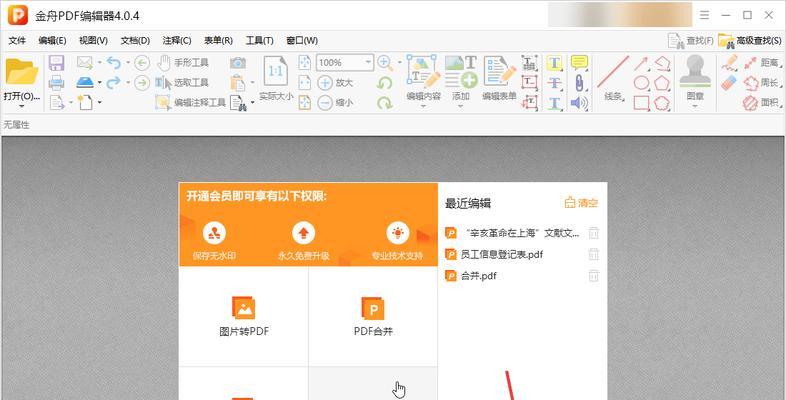Viewport: 786px width, 400px height.
Task: Select the text Highlight tool (yellow T)
Action: coord(554,63)
